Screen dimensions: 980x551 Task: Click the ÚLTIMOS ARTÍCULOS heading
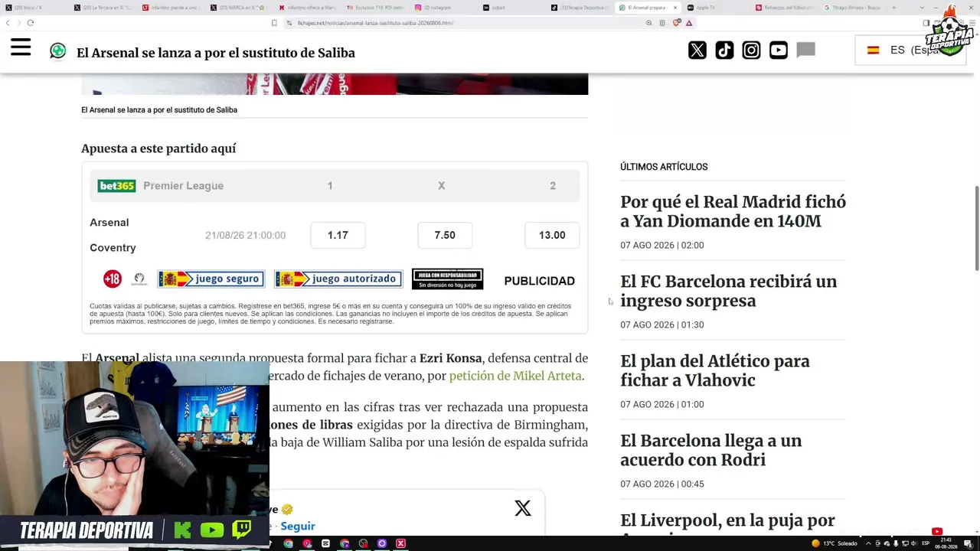coord(664,167)
